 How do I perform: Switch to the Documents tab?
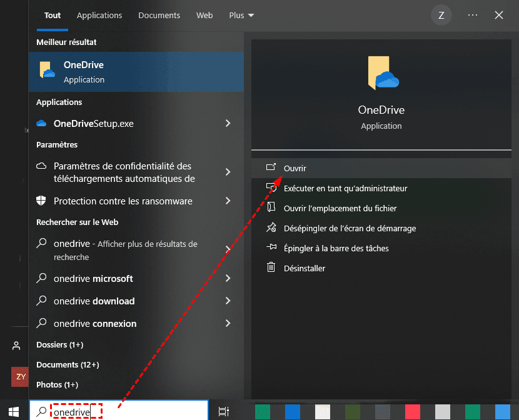[159, 15]
